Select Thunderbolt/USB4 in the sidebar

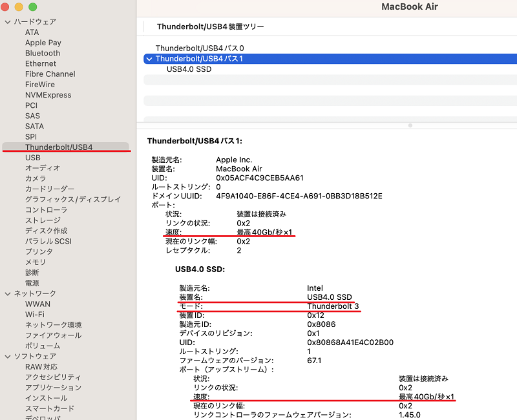click(65, 147)
